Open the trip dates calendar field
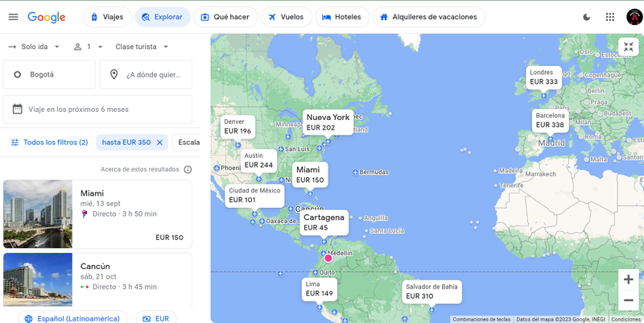This screenshot has height=323, width=644. 97,109
